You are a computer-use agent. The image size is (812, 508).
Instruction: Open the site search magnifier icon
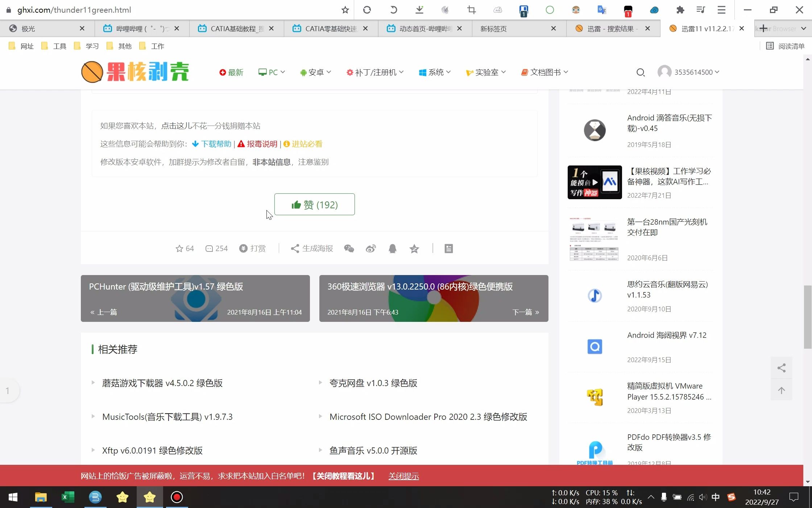pyautogui.click(x=641, y=73)
